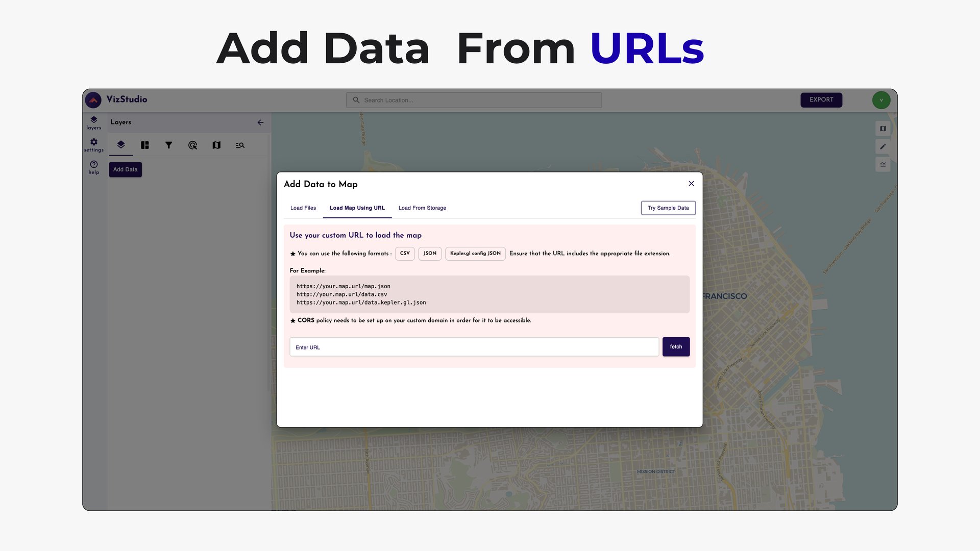Toggle the Kepler.gl config JSON chip

click(x=475, y=254)
